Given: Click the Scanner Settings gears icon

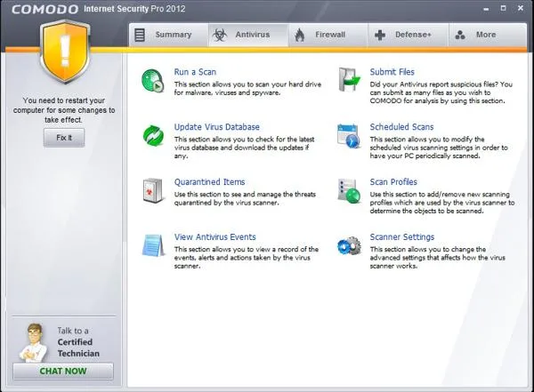Looking at the screenshot, I should point(349,245).
